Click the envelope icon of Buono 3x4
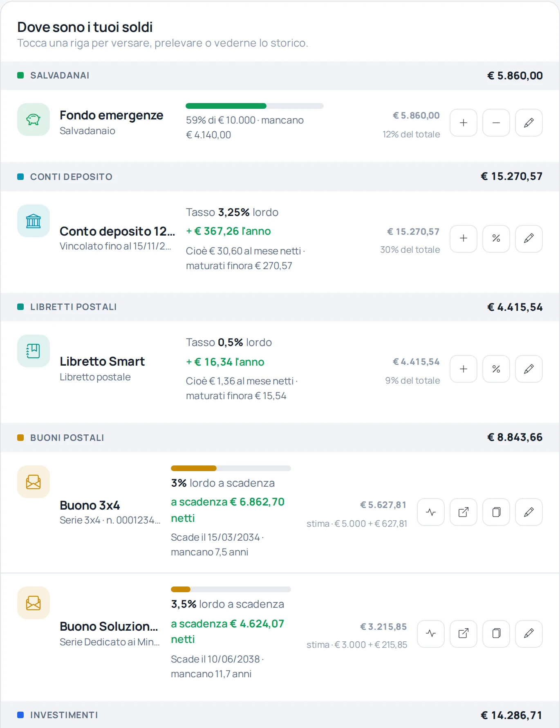This screenshot has height=728, width=560. (x=34, y=482)
